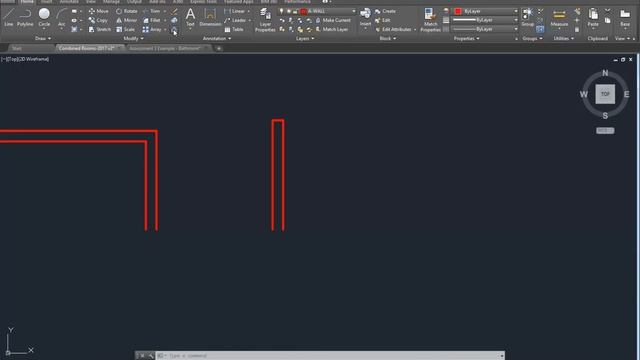Expand the Utilities panel

(x=564, y=38)
